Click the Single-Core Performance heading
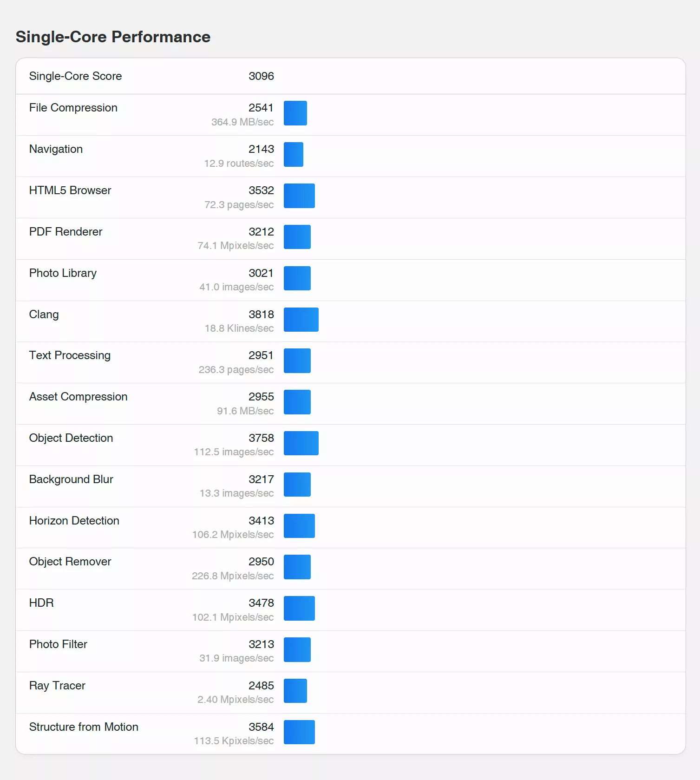This screenshot has width=700, height=780. pos(113,37)
